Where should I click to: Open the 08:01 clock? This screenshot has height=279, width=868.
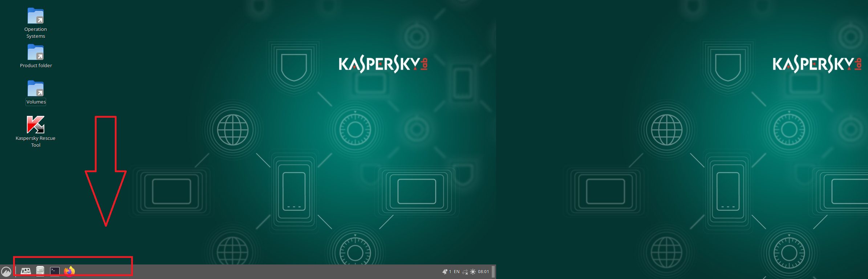point(483,272)
